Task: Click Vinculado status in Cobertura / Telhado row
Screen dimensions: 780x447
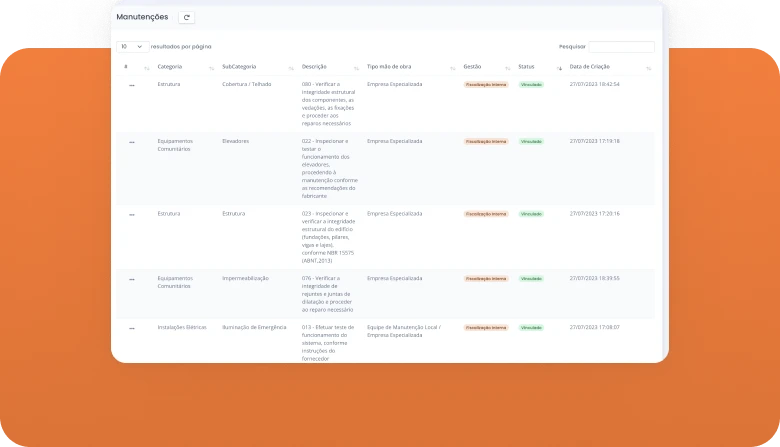Action: pos(531,85)
